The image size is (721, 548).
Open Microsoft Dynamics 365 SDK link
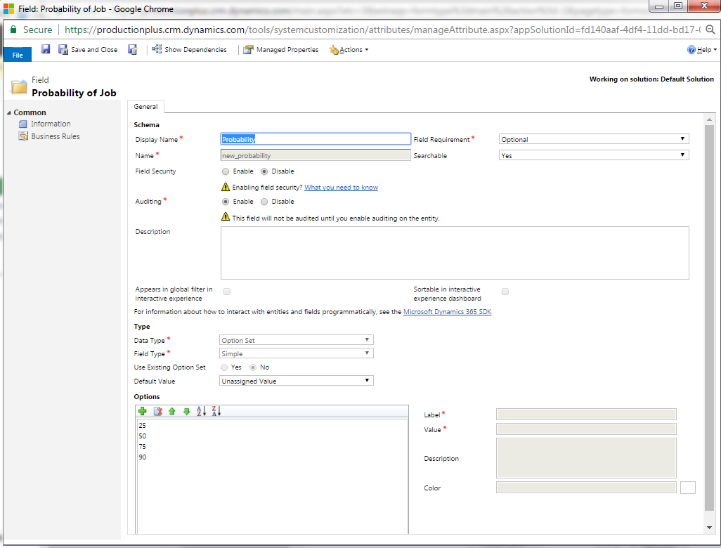point(446,312)
